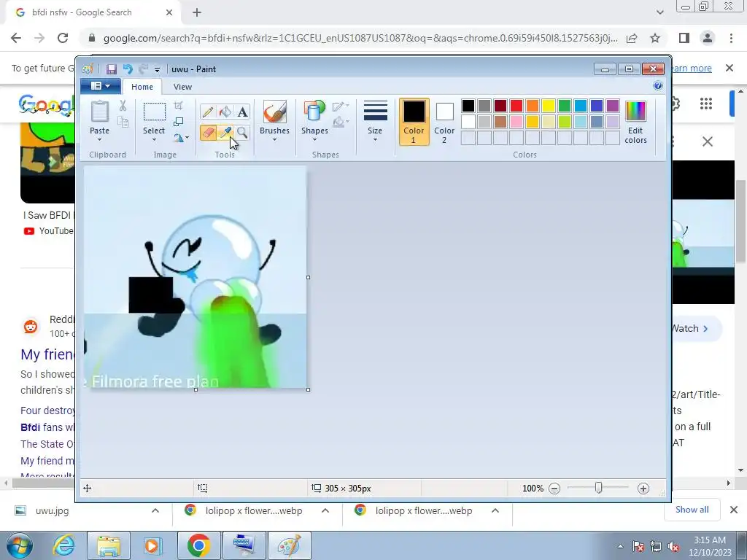
Task: Select the Text tool in Paint
Action: tap(242, 112)
